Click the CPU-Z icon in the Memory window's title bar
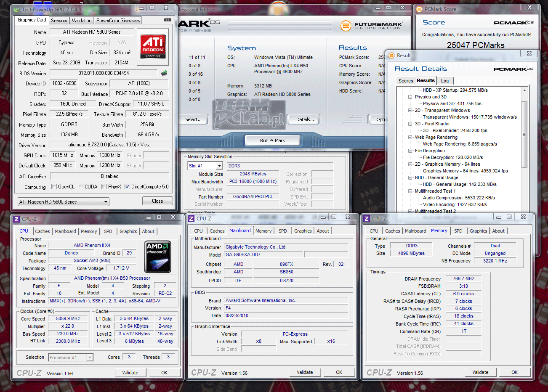This screenshot has height=392, width=548. [367, 218]
